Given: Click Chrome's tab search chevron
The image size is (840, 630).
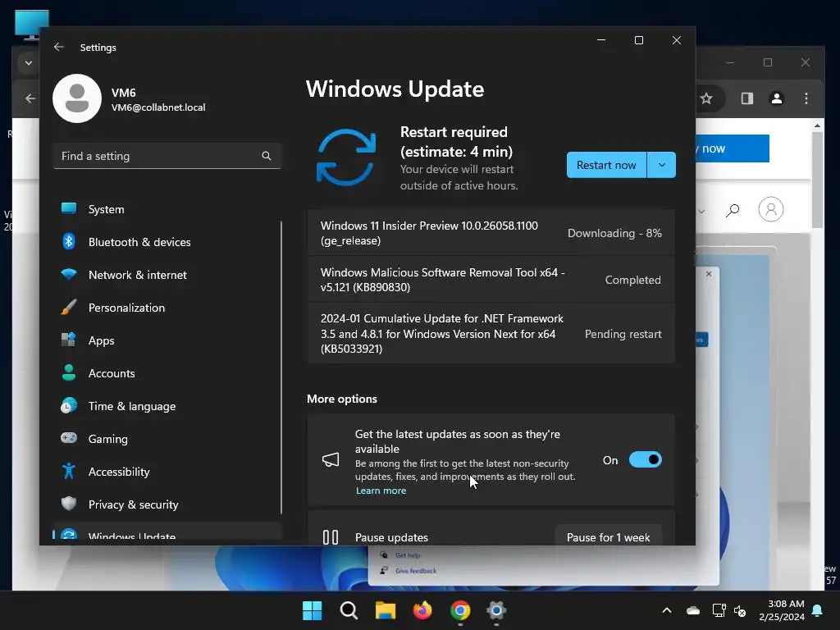Looking at the screenshot, I should [29, 62].
